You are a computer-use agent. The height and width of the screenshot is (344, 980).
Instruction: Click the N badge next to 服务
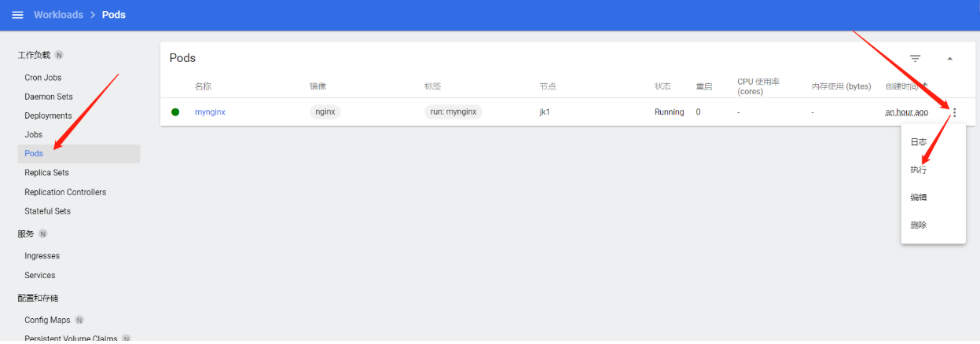(x=43, y=234)
